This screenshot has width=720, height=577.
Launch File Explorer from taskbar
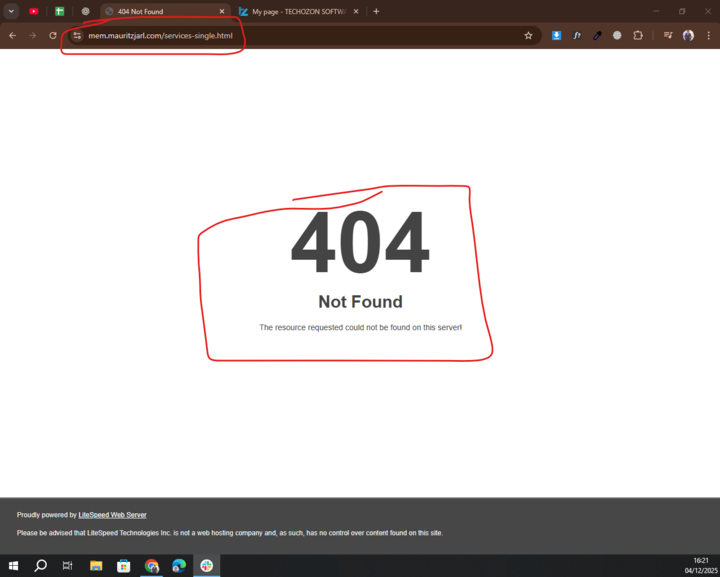tap(96, 565)
